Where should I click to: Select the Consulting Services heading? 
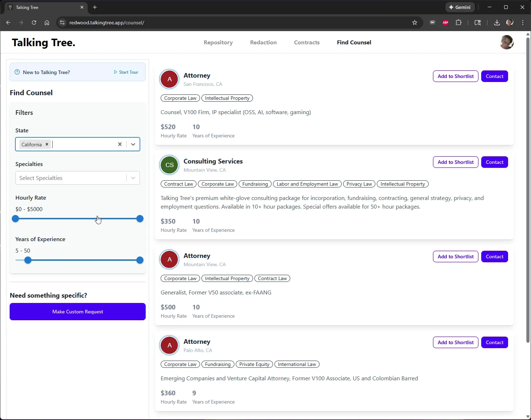[x=213, y=161]
